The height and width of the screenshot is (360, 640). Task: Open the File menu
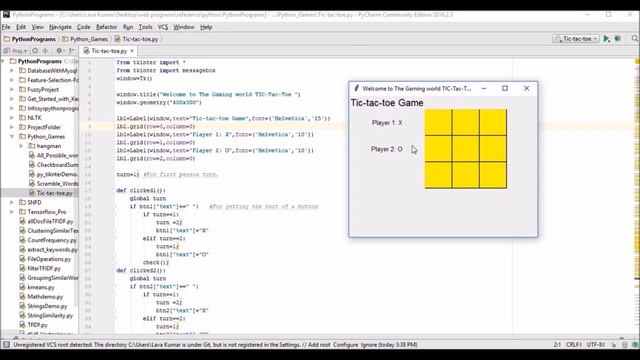[x=6, y=27]
